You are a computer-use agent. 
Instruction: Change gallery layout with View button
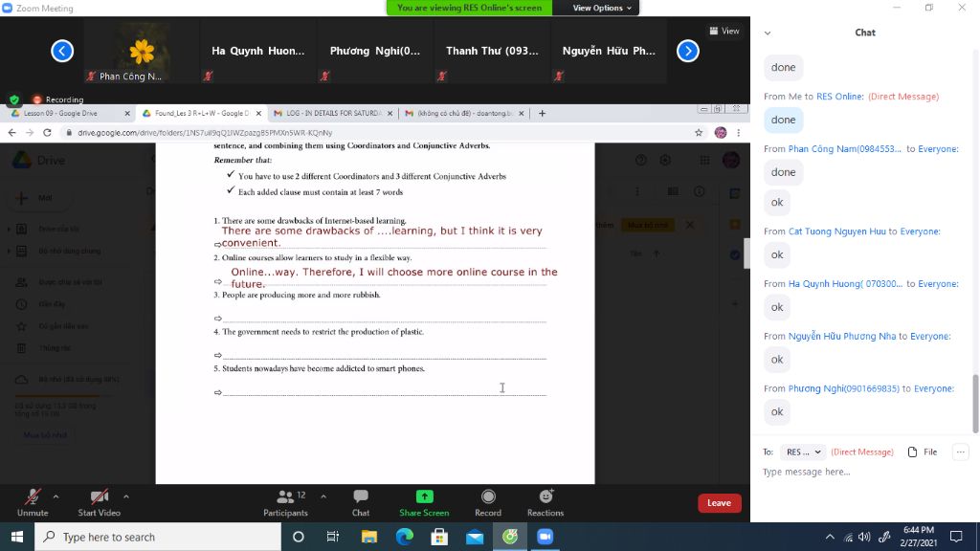724,31
